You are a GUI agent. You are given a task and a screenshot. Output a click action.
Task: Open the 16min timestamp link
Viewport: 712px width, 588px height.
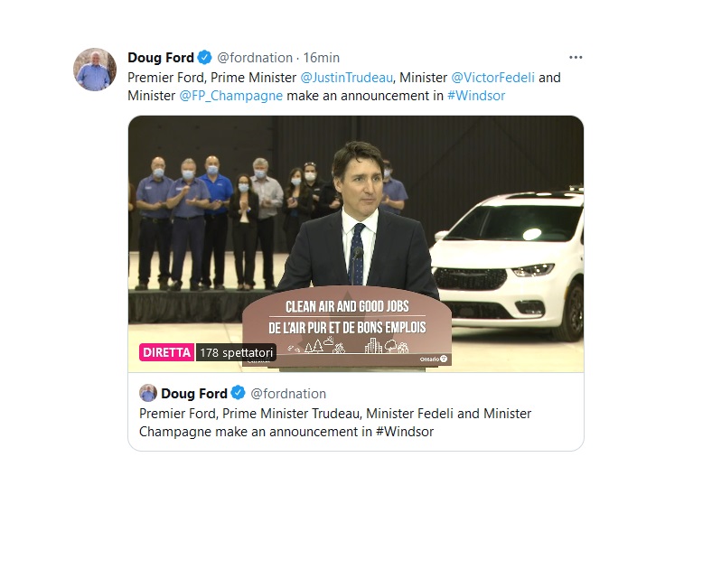point(321,58)
